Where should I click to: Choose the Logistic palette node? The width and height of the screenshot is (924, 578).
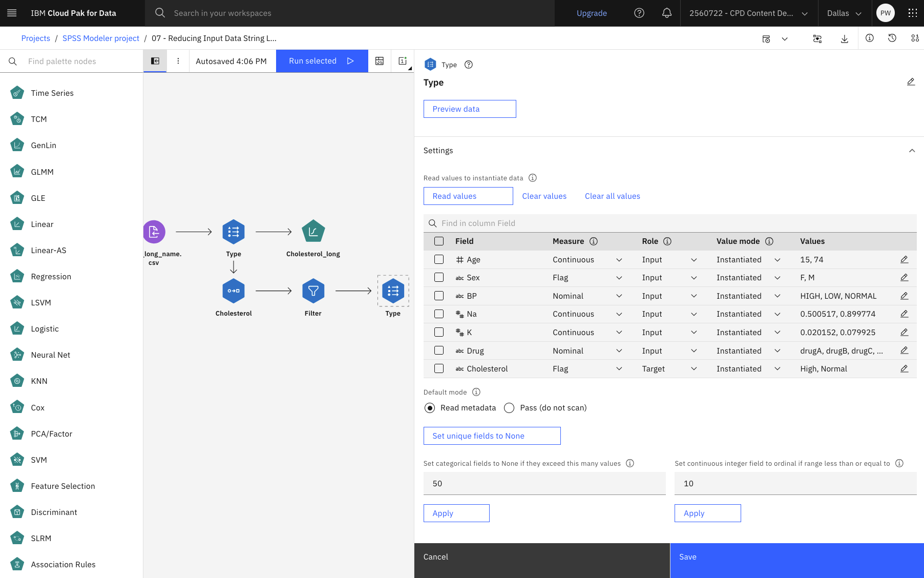coord(45,329)
